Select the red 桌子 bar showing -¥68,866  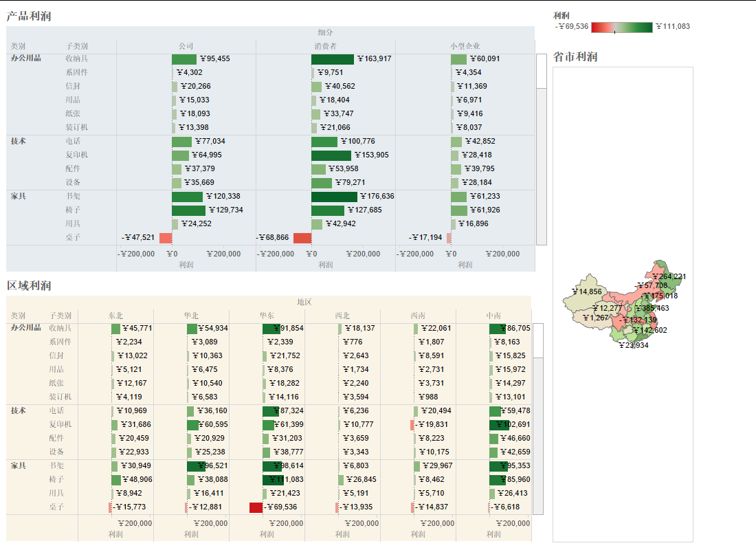pos(302,238)
